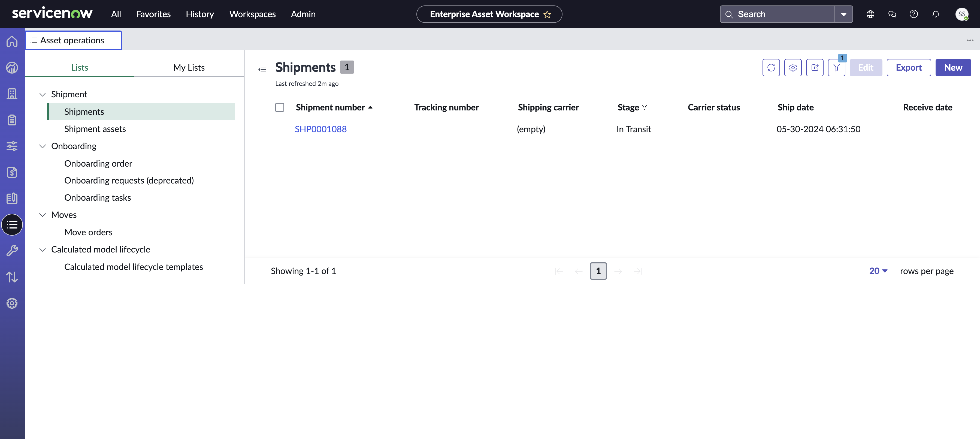Select page 1 button
This screenshot has width=980, height=439.
[x=598, y=271]
